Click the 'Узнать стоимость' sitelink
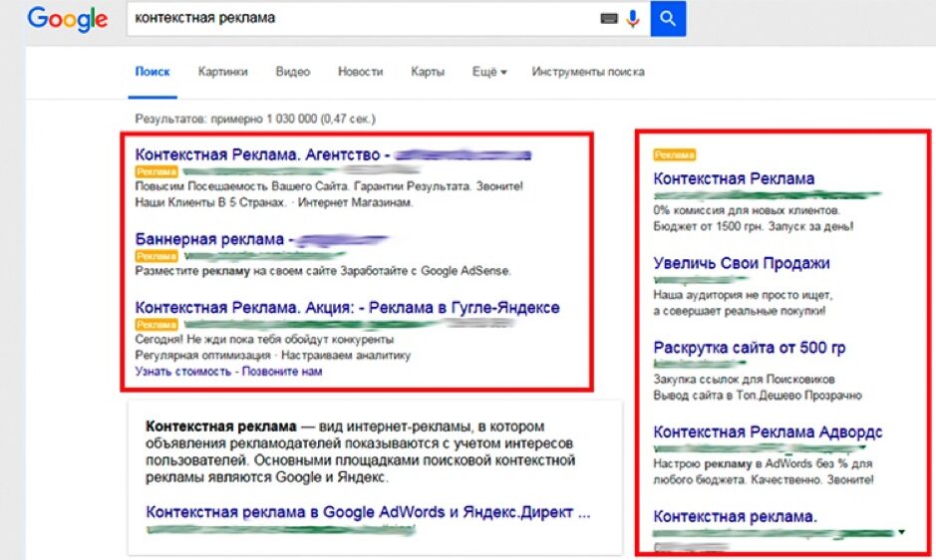 [x=182, y=372]
